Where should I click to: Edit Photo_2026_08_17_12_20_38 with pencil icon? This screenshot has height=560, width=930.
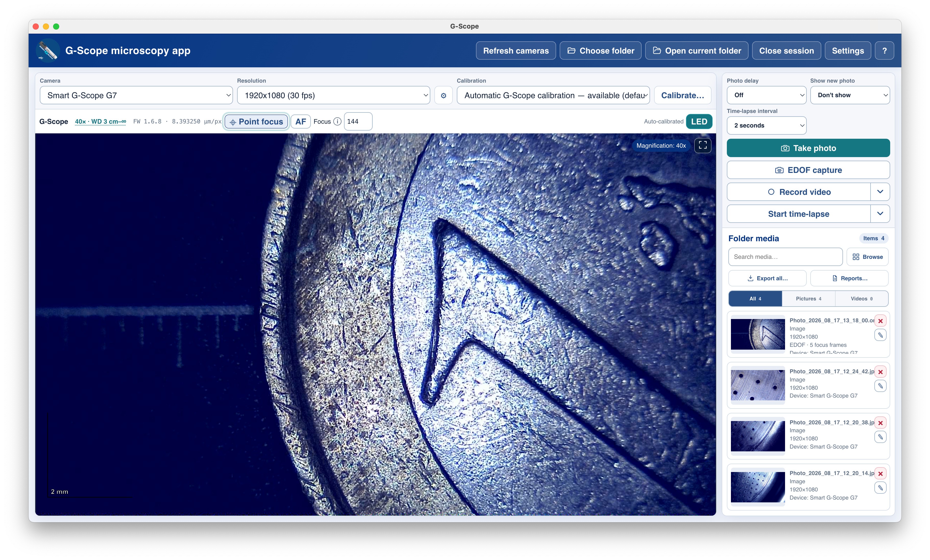880,437
